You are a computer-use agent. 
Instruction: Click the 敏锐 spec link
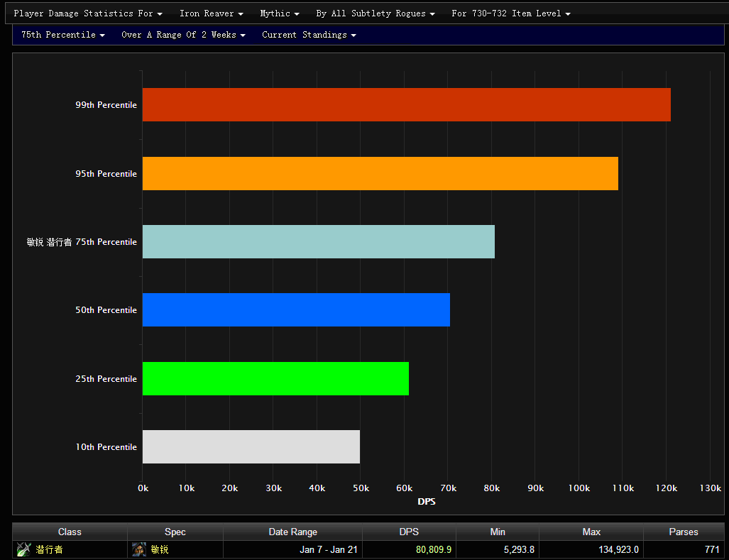(x=160, y=549)
